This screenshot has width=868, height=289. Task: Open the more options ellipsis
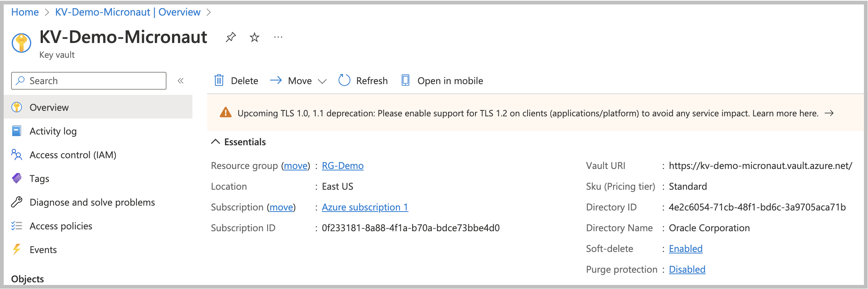pos(278,37)
